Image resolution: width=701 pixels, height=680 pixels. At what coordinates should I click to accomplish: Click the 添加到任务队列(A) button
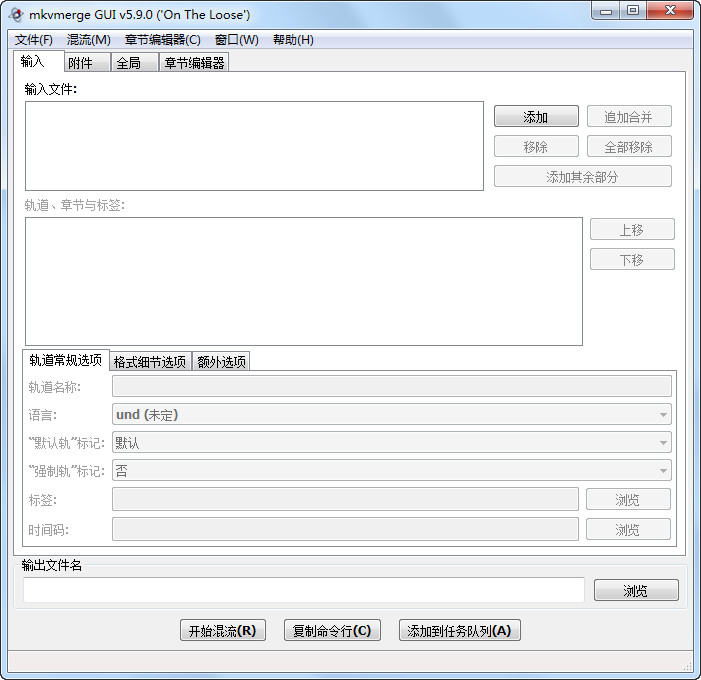[460, 630]
